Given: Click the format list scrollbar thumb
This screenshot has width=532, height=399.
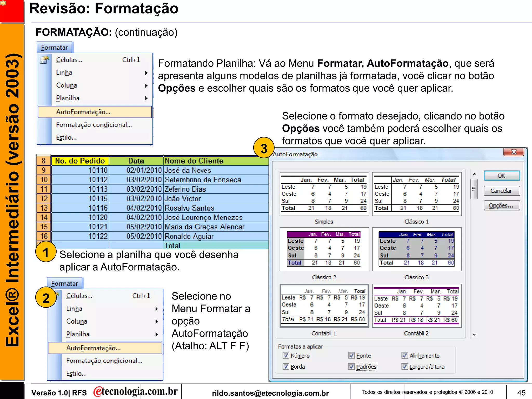Looking at the screenshot, I should tap(474, 189).
